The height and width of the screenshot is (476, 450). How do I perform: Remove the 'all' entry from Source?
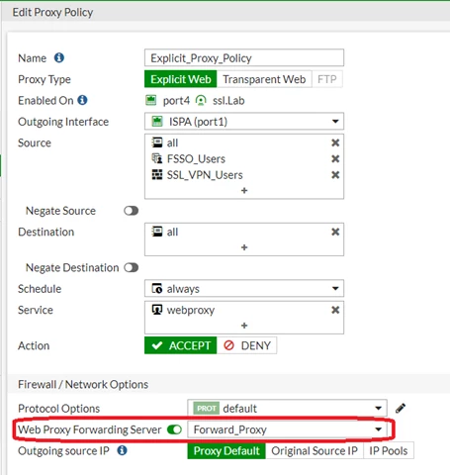click(335, 143)
